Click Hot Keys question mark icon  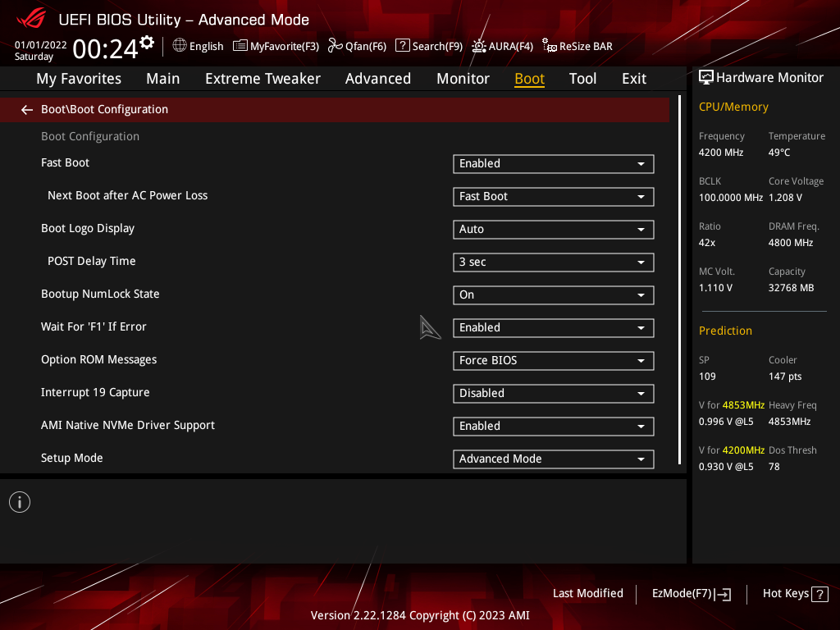point(819,594)
